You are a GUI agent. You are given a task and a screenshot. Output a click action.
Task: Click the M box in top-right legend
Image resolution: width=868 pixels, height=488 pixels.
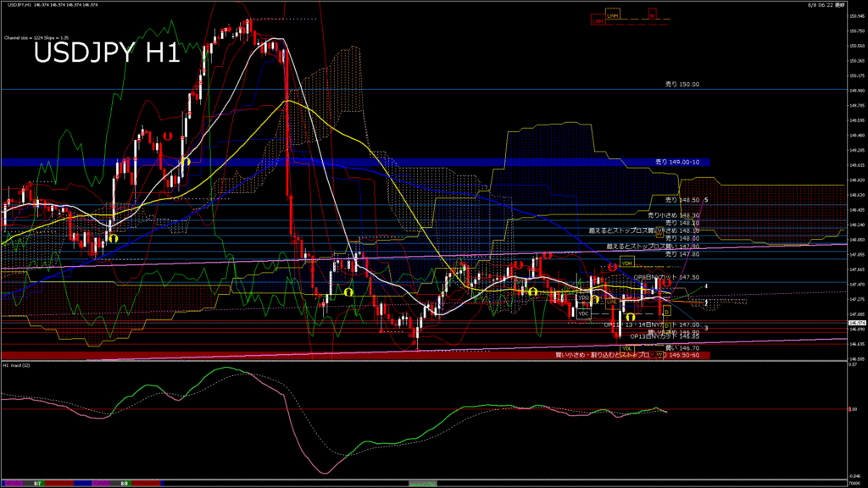tap(652, 15)
